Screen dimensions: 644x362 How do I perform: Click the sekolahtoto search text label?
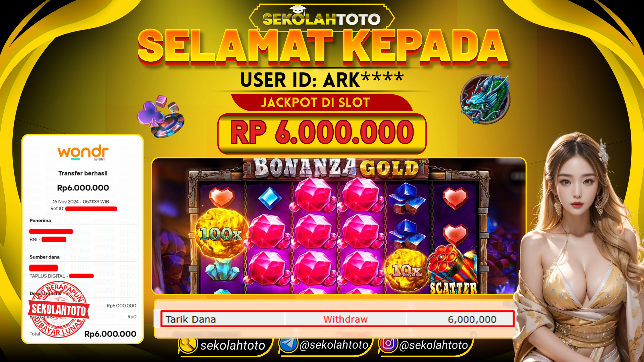pos(233,345)
